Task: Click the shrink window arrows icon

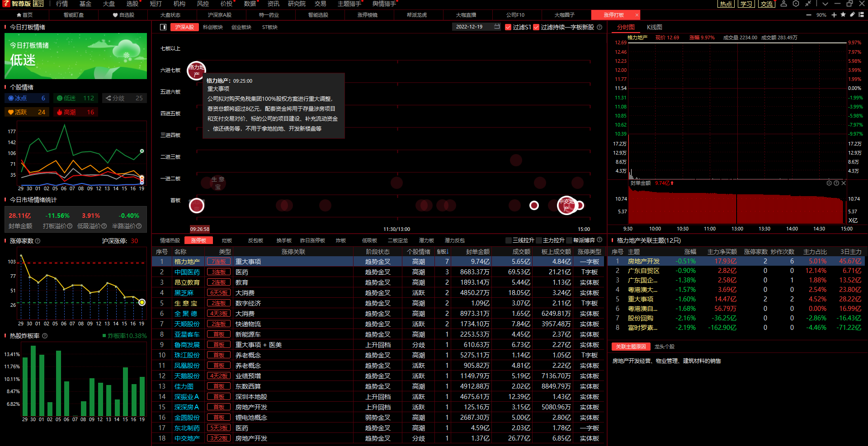Action: [808, 4]
